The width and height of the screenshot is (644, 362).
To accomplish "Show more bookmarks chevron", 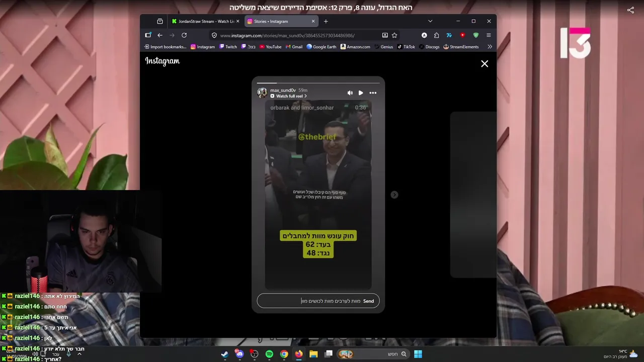I will pyautogui.click(x=490, y=47).
